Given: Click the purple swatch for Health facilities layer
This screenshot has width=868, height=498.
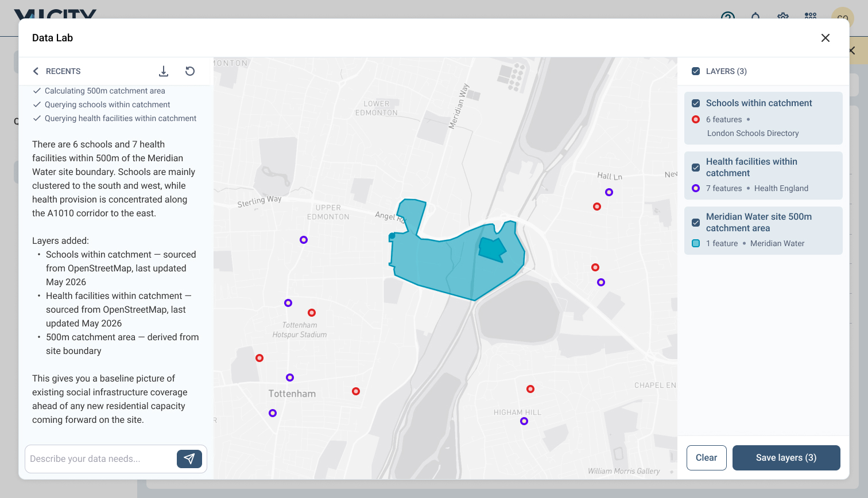Looking at the screenshot, I should coord(696,188).
